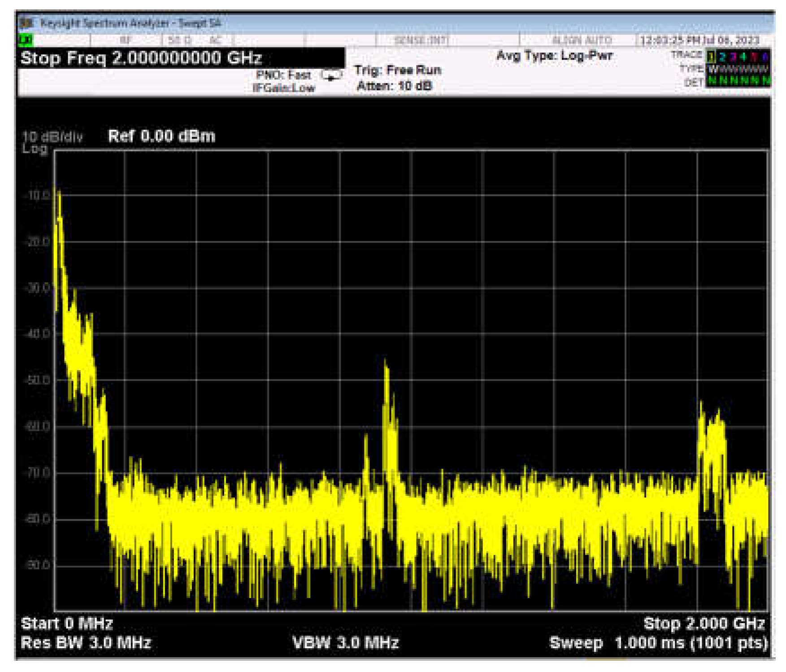The image size is (786, 672).
Task: Click the Trig: Free Run setting
Action: 397,70
